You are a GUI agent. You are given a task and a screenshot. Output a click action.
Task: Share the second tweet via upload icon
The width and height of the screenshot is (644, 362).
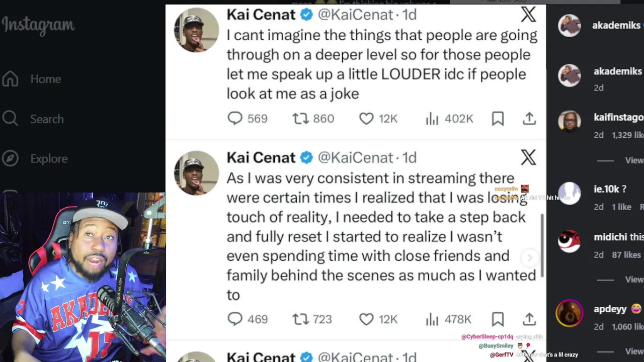click(x=529, y=319)
